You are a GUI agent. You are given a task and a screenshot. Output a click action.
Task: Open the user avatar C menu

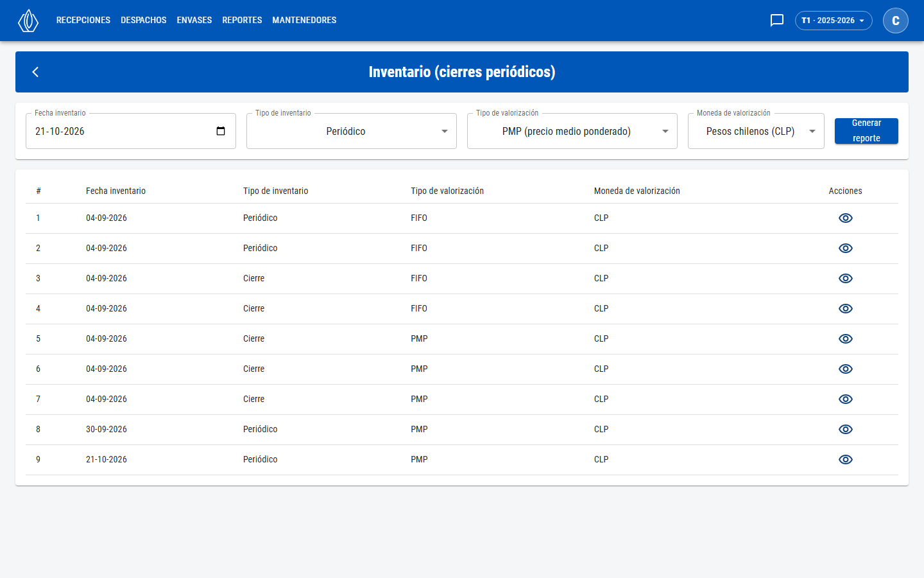pyautogui.click(x=896, y=21)
